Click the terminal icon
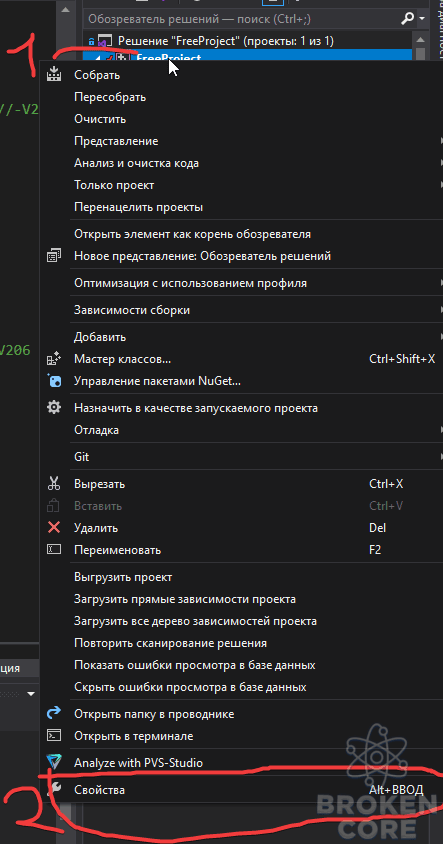Screen dimensions: 443x844 [x=54, y=735]
